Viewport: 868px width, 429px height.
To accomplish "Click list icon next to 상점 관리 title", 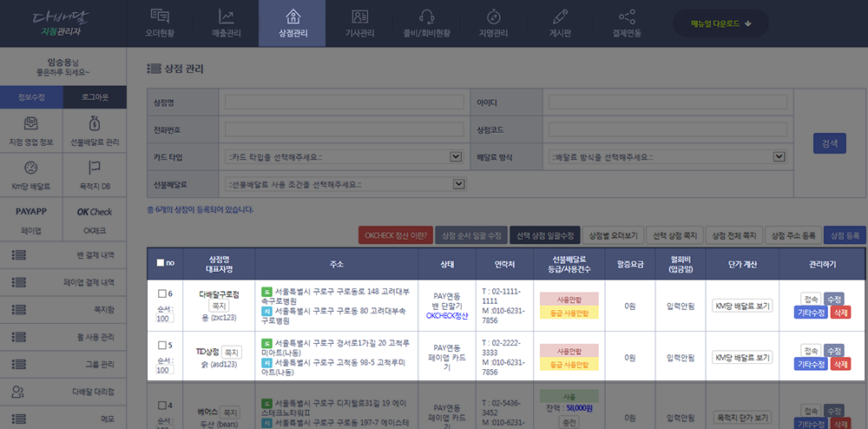I will click(154, 69).
